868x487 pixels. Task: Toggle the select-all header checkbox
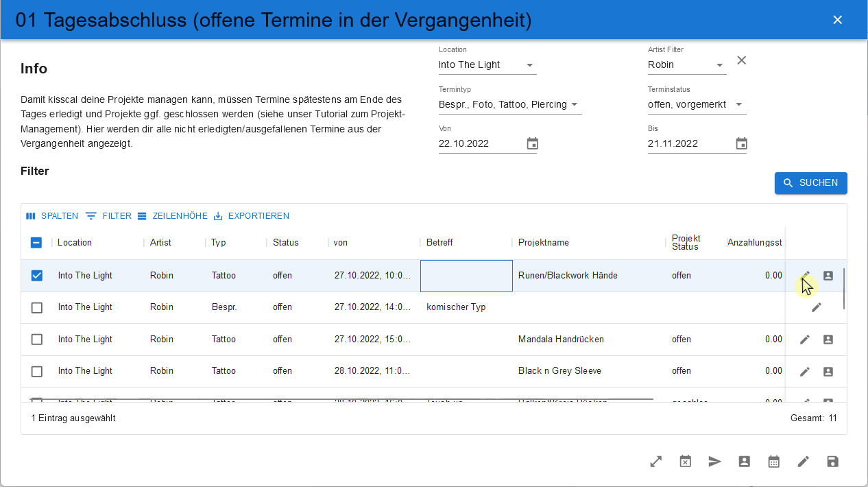(37, 242)
